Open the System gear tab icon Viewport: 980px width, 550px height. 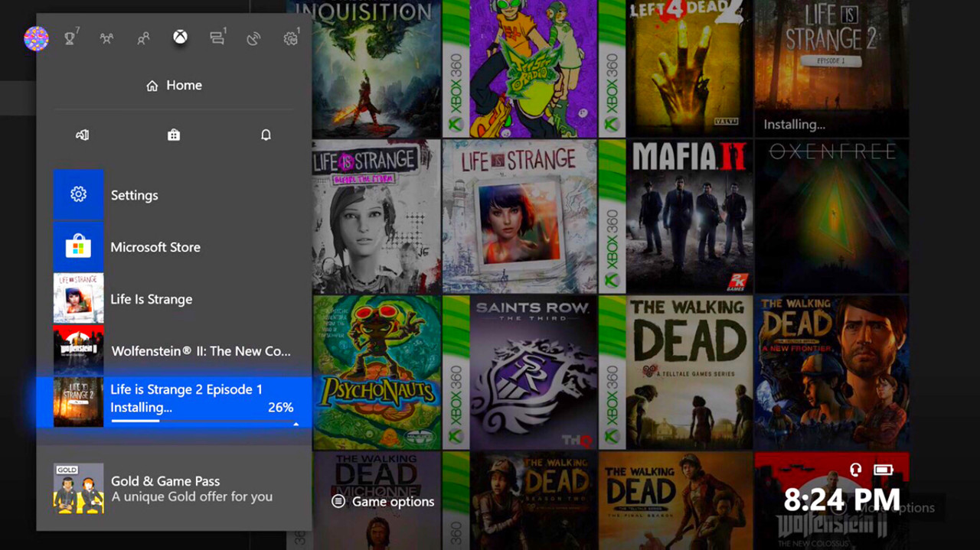pyautogui.click(x=291, y=38)
